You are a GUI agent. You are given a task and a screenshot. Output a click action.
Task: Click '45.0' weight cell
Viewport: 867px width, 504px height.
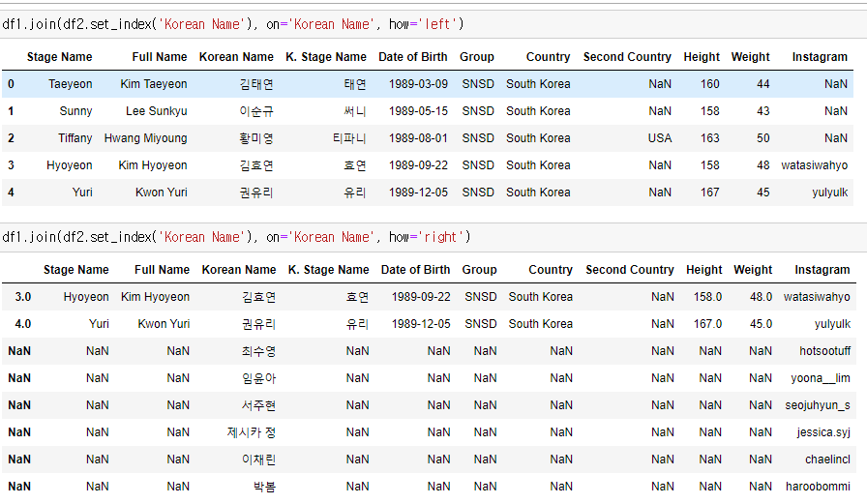pos(761,324)
